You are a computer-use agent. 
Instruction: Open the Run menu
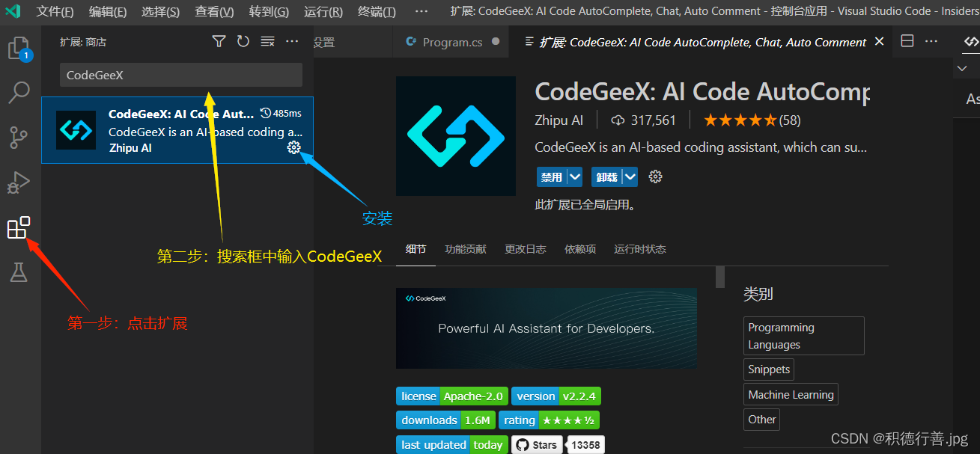point(323,12)
